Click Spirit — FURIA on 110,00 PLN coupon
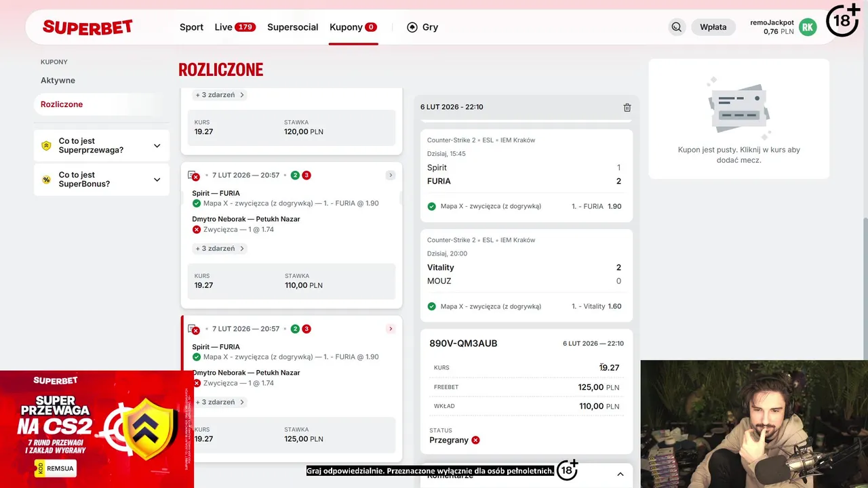The width and height of the screenshot is (868, 488). (x=216, y=193)
